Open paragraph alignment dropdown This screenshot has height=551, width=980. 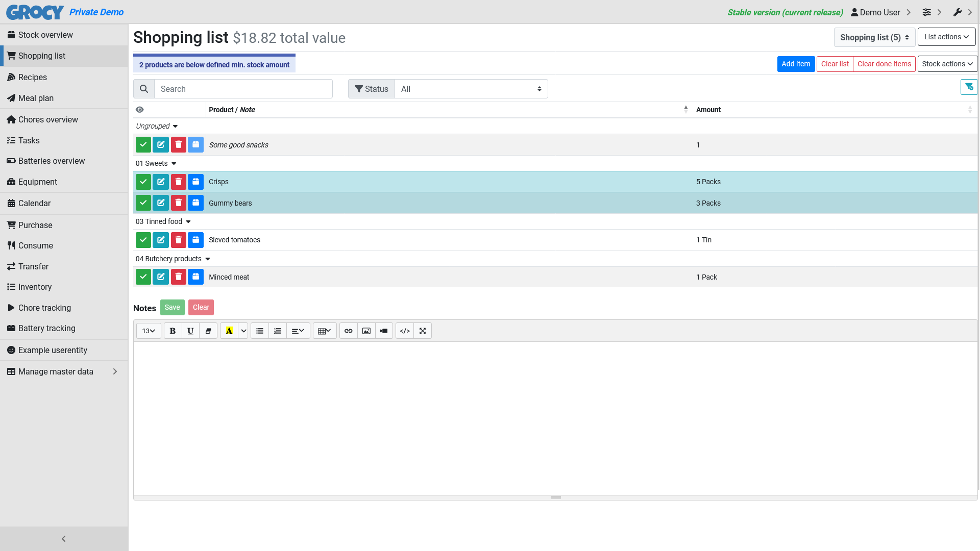click(298, 331)
